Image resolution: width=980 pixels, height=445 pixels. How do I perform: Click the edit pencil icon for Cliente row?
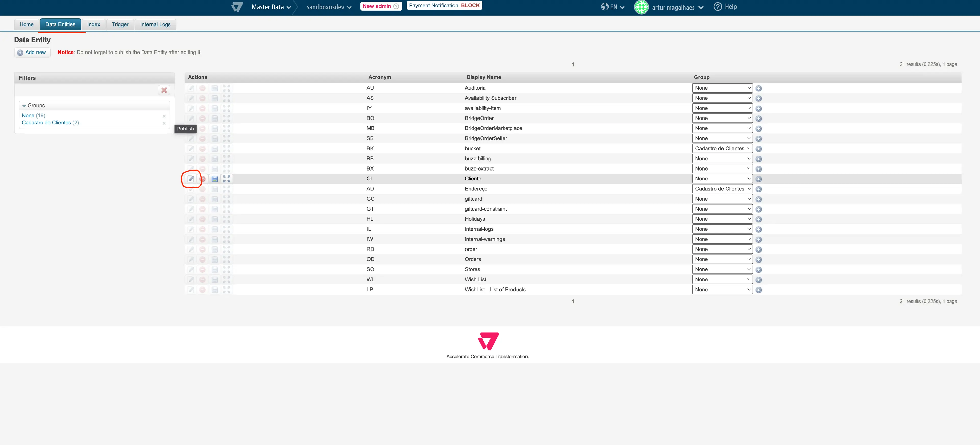191,179
